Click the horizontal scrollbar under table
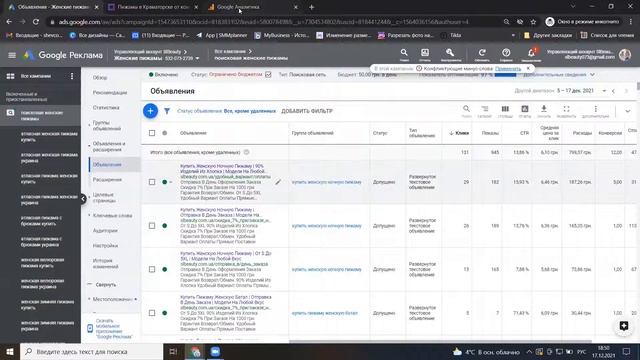 pyautogui.click(x=440, y=341)
